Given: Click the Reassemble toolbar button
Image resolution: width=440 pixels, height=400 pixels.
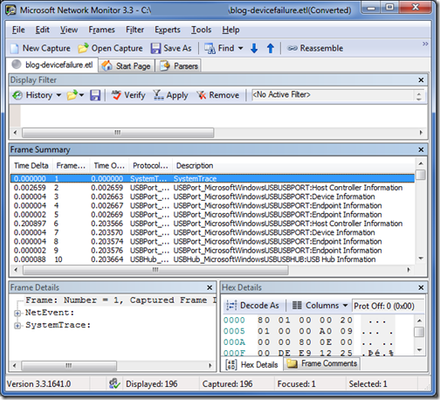Looking at the screenshot, I should coord(315,48).
